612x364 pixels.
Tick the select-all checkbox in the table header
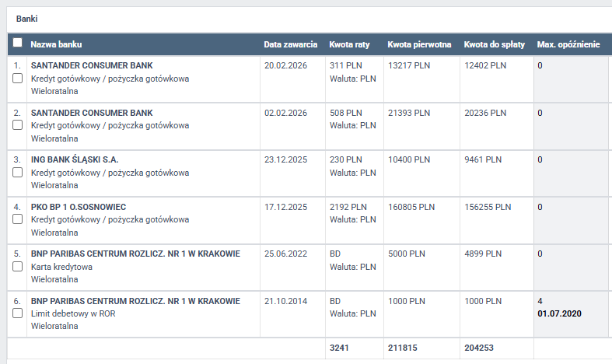pos(18,43)
